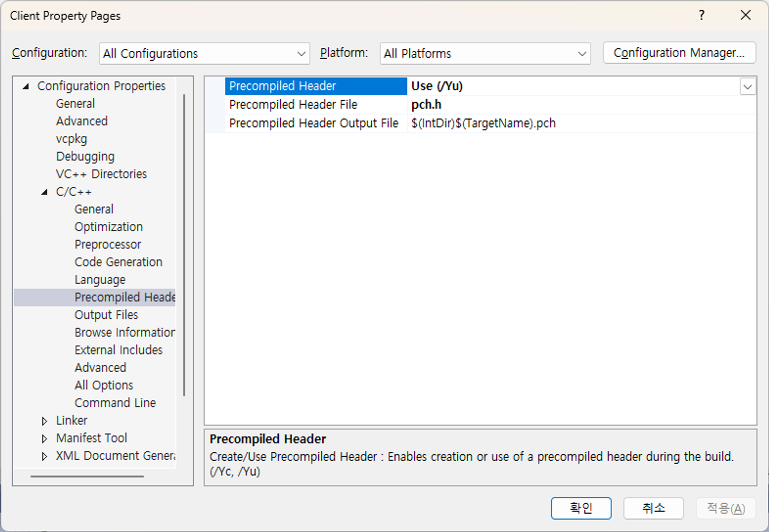Open Configuration Manager dialog
Viewport: 769px width, 532px height.
tap(679, 53)
